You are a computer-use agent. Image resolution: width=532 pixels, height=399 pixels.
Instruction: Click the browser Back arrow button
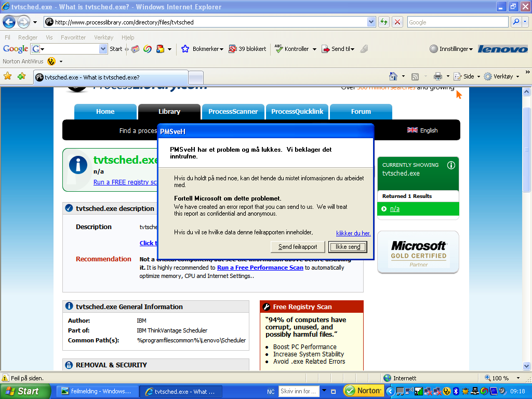pos(9,22)
